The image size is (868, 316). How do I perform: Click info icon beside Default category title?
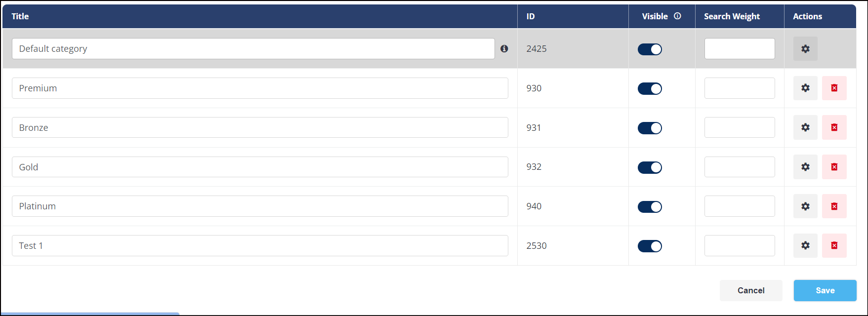504,49
